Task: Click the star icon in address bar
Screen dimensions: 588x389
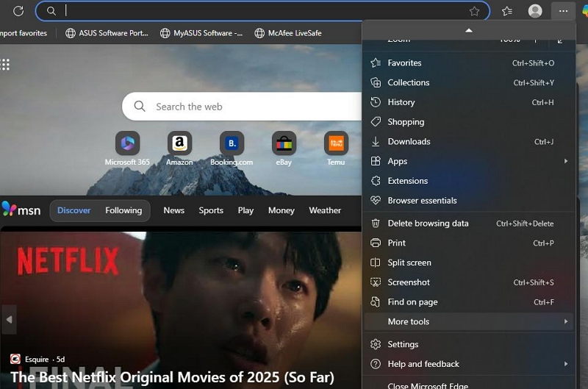Action: pos(474,11)
